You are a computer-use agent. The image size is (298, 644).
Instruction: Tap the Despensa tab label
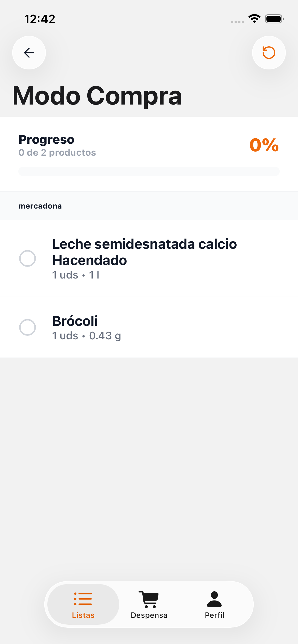149,615
